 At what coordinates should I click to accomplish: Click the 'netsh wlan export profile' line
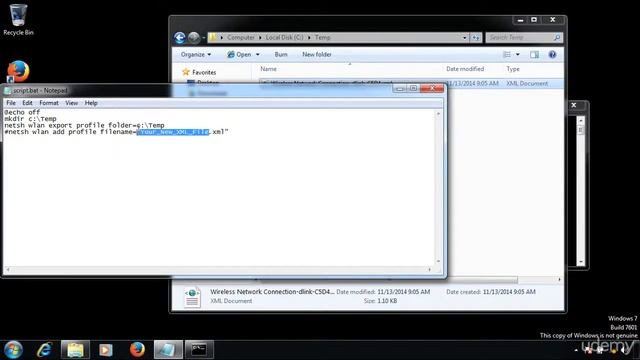[x=84, y=125]
